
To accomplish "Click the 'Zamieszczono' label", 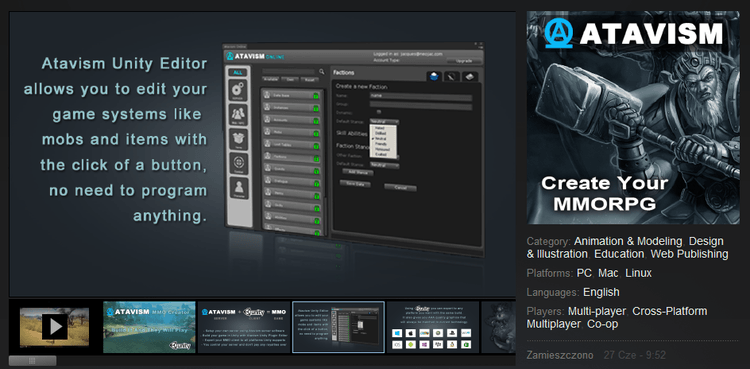I will (560, 356).
